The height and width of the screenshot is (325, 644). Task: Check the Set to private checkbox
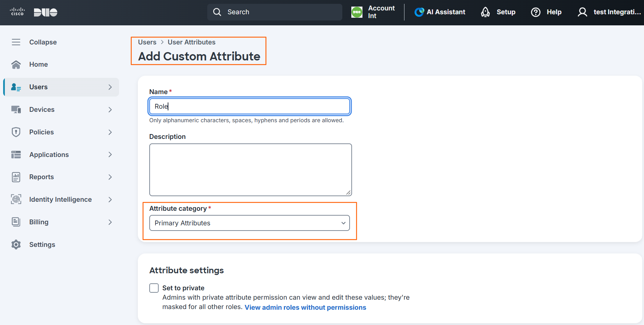154,288
